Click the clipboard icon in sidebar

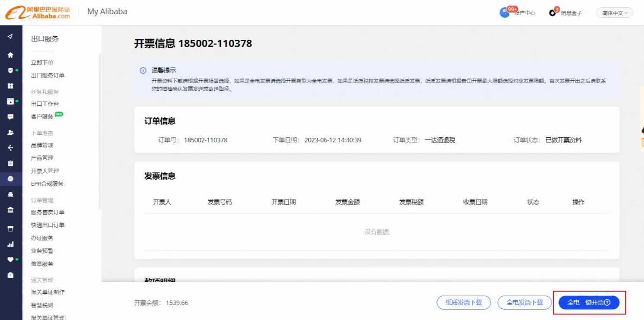pyautogui.click(x=10, y=163)
